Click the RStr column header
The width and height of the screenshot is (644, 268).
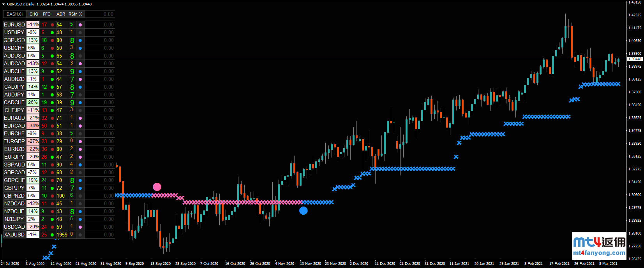[72, 14]
